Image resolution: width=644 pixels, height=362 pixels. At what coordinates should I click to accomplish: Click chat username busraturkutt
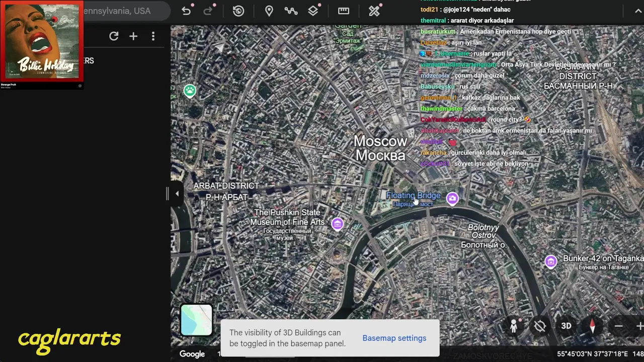click(438, 32)
